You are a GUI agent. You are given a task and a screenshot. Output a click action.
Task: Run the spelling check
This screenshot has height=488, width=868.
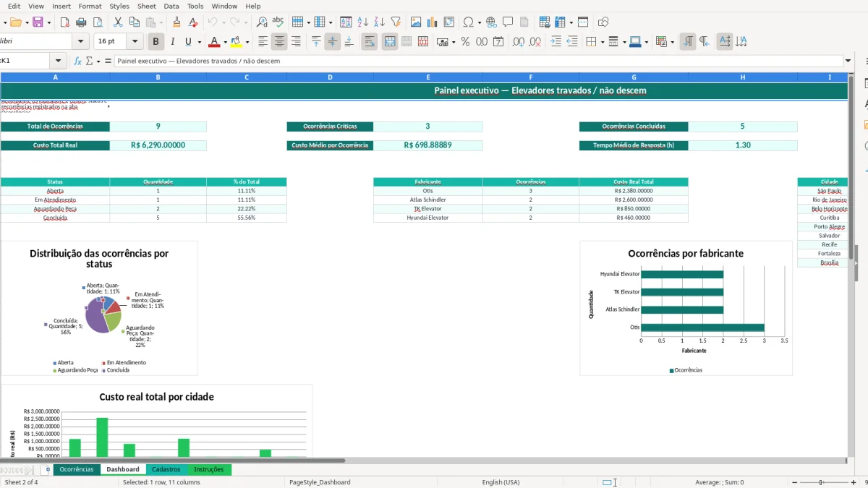pos(278,22)
